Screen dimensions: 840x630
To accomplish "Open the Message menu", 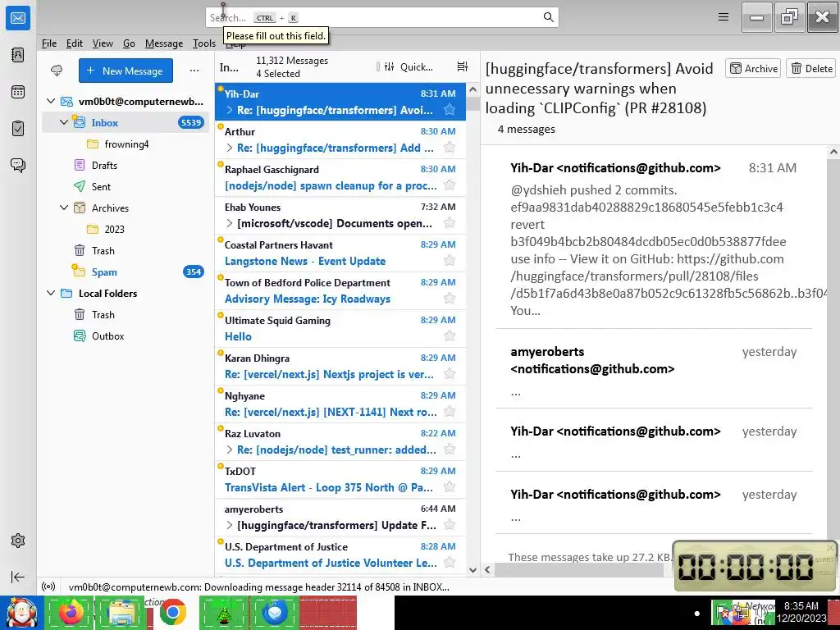I will coord(164,43).
